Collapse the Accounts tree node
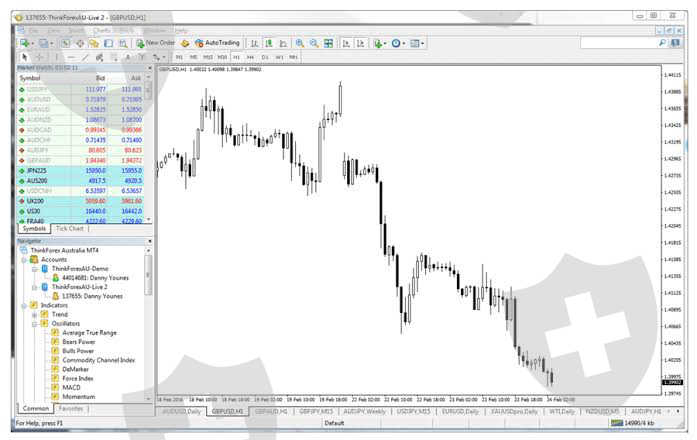Viewport: 697px width, 440px height. [24, 260]
